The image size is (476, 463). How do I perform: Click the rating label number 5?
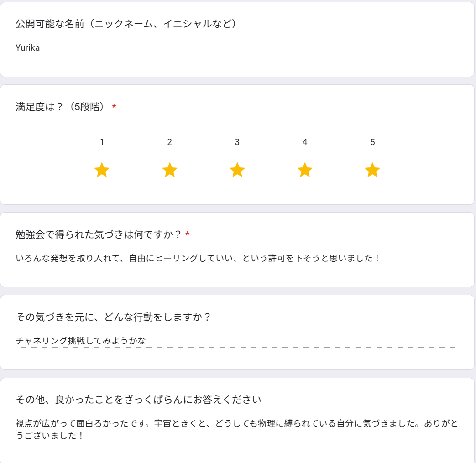pos(372,142)
